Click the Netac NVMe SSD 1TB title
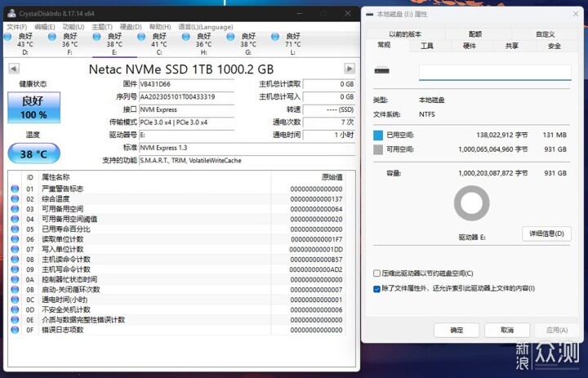The image size is (588, 378). pyautogui.click(x=181, y=69)
